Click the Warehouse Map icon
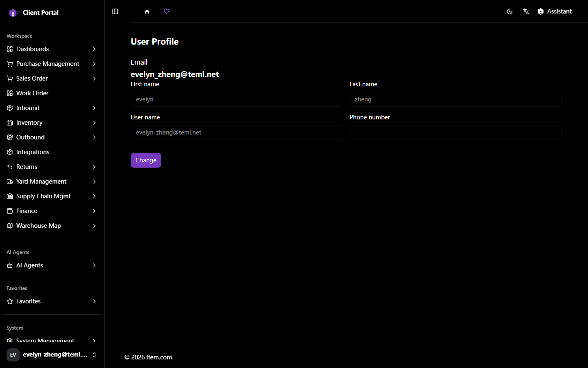 [10, 226]
